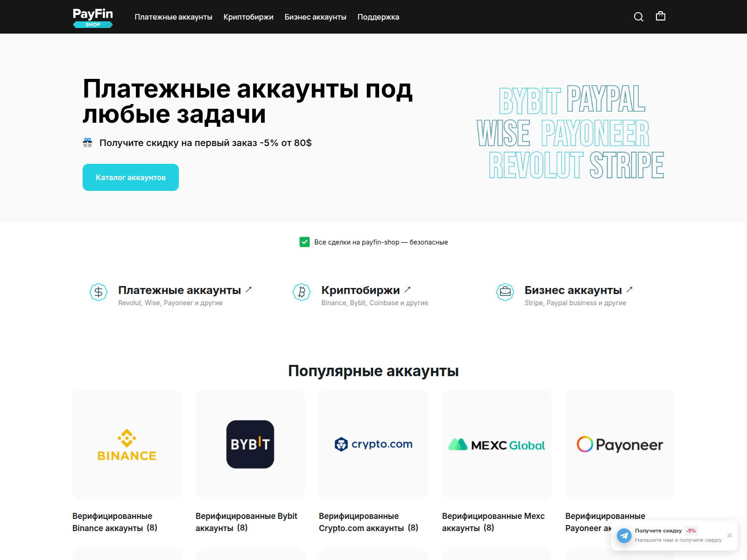Open Бизнес аккаунты in top navigation
The height and width of the screenshot is (560, 747).
click(316, 17)
